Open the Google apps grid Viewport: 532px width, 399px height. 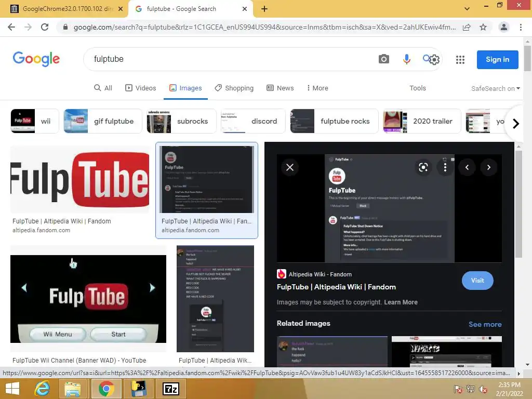pyautogui.click(x=460, y=60)
